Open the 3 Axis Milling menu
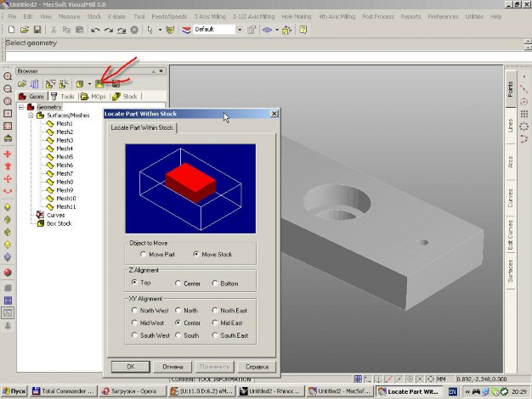The width and height of the screenshot is (532, 399). click(210, 17)
